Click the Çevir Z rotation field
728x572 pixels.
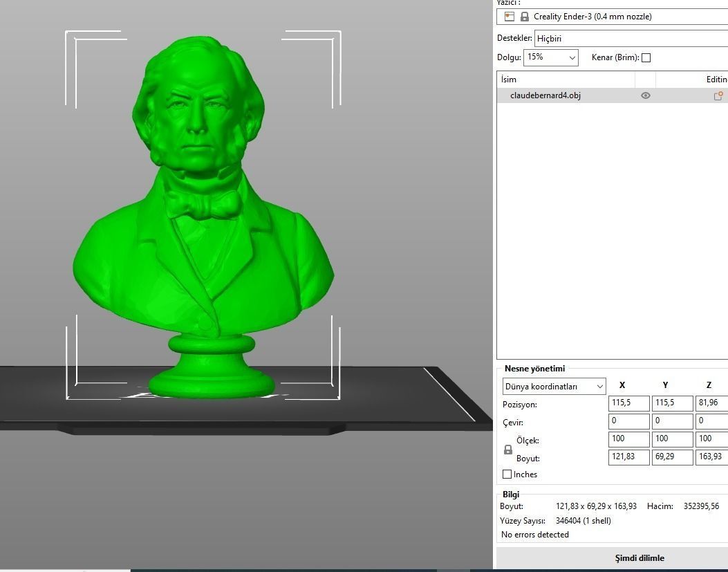click(711, 421)
